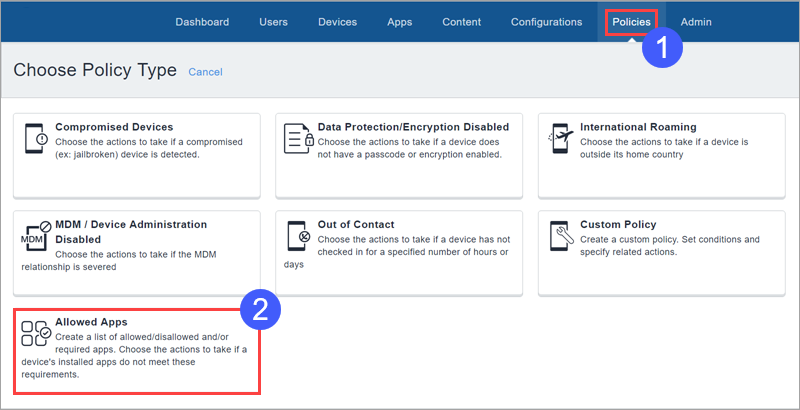The image size is (800, 410).
Task: Select the Out of Contact policy title
Action: tap(355, 225)
